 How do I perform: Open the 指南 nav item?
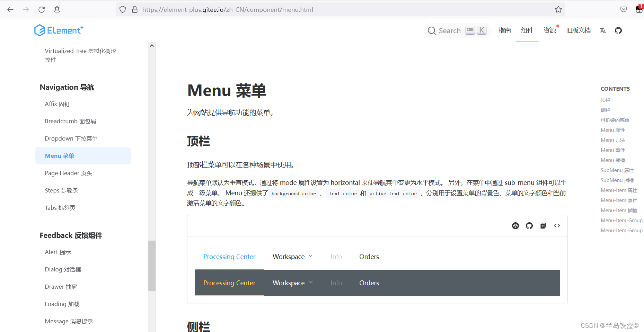click(x=505, y=30)
